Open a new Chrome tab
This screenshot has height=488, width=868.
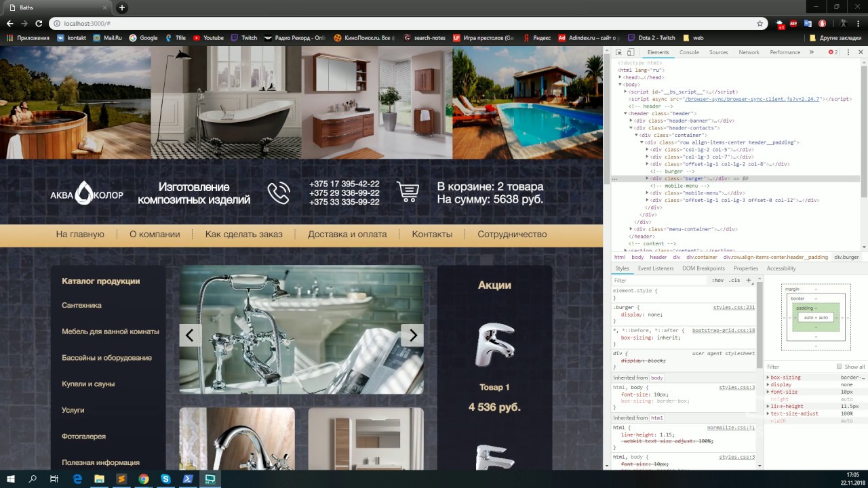click(x=122, y=7)
